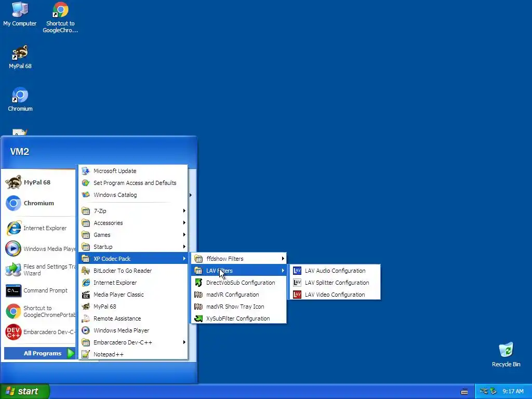
Task: Launch BitLocker To Go Reader
Action: (133, 271)
